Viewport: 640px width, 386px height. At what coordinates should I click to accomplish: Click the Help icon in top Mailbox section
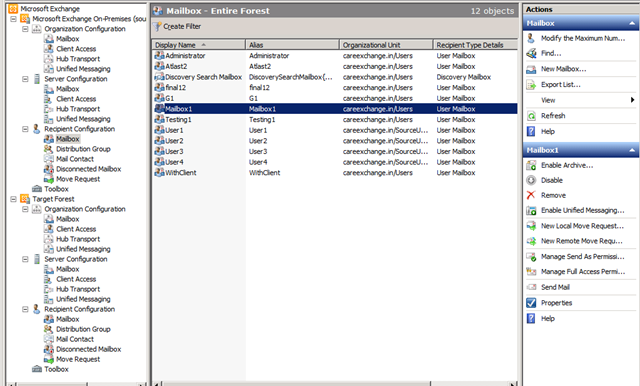click(x=531, y=131)
